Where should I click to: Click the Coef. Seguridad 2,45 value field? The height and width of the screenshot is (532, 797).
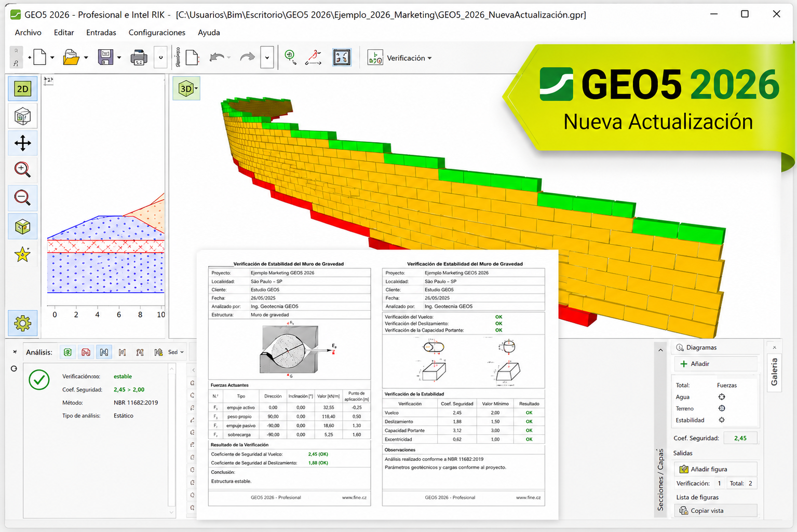740,438
